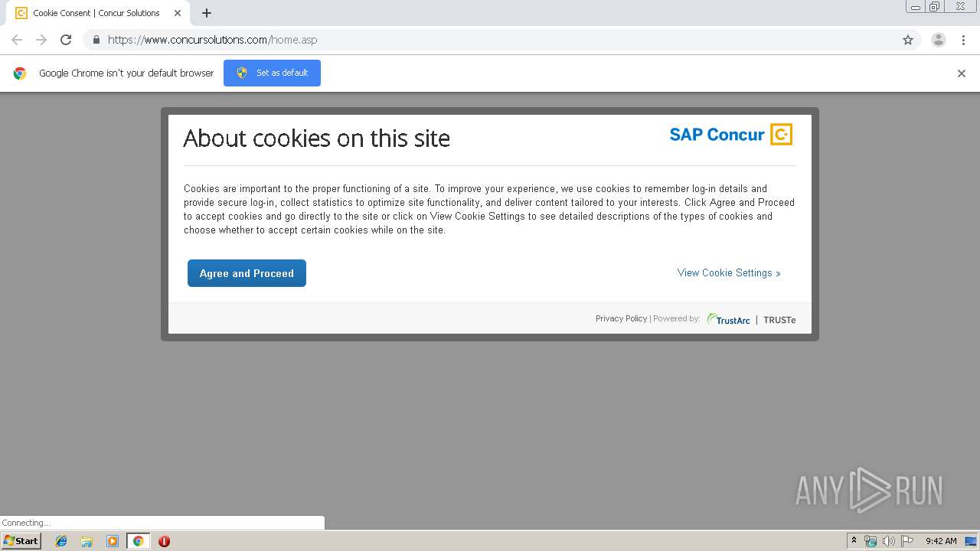Screen dimensions: 980x551
Task: Open Windows Explorer folder from taskbar
Action: [87, 541]
